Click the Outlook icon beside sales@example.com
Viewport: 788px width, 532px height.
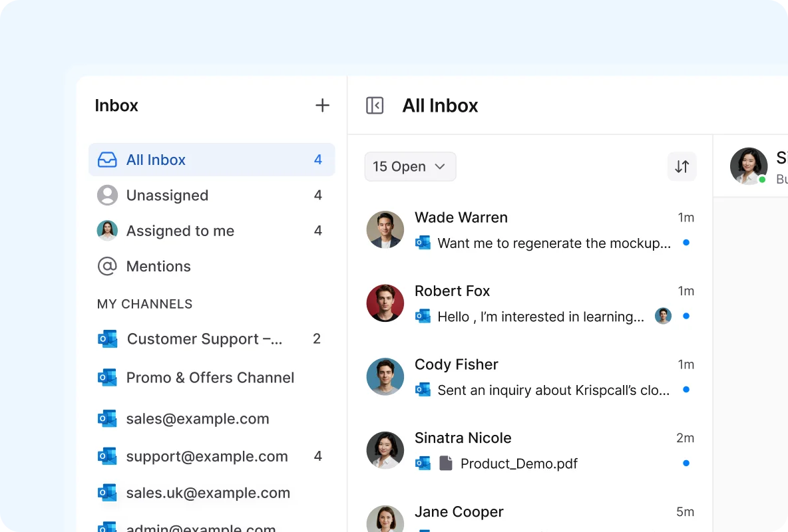(x=107, y=418)
